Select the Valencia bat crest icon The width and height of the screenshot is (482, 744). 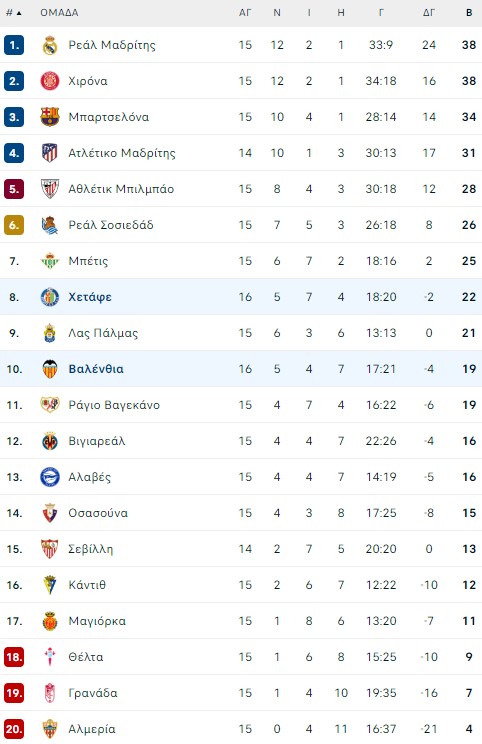[50, 369]
